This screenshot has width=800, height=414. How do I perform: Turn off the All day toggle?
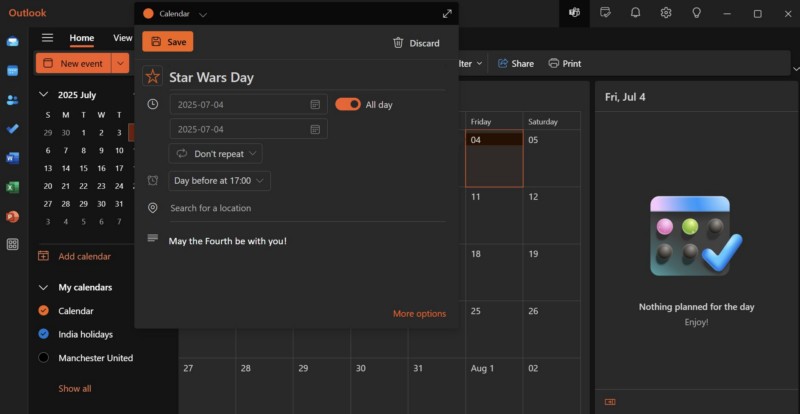coord(348,104)
